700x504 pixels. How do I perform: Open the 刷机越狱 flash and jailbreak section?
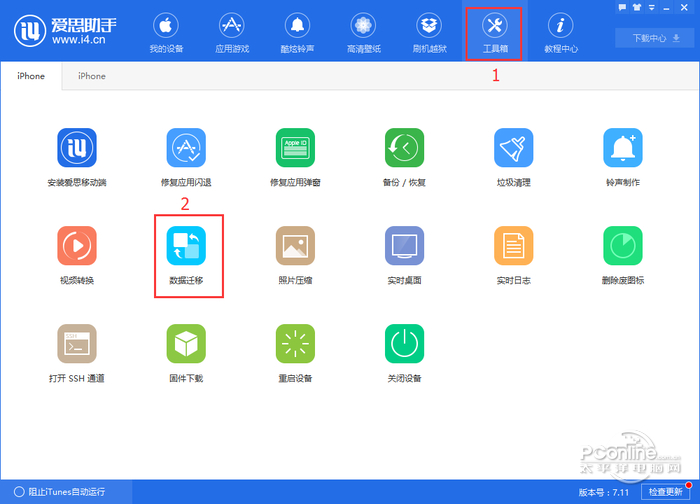click(429, 33)
